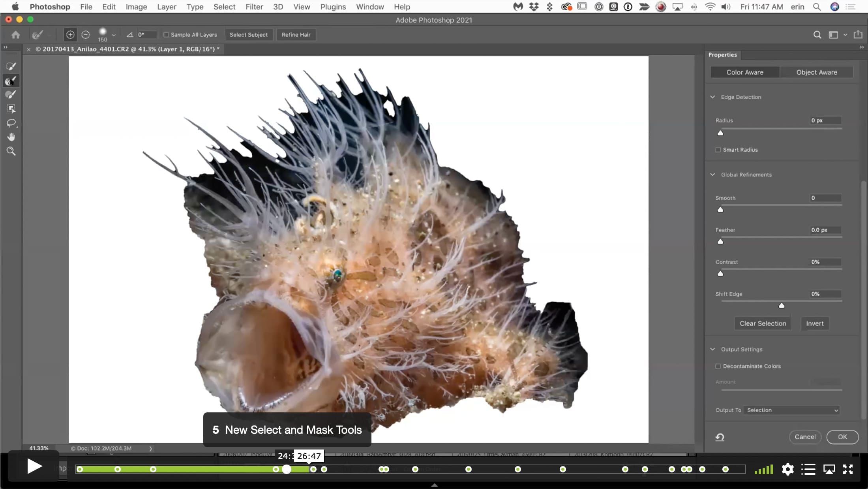
Task: Select the Refine Edge Brush tool
Action: point(11,81)
